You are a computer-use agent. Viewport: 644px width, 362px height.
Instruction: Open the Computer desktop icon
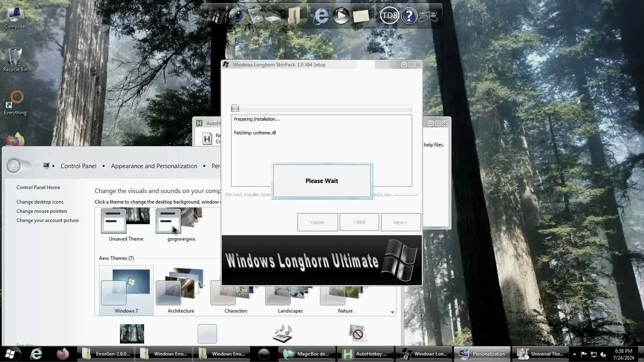(x=15, y=18)
